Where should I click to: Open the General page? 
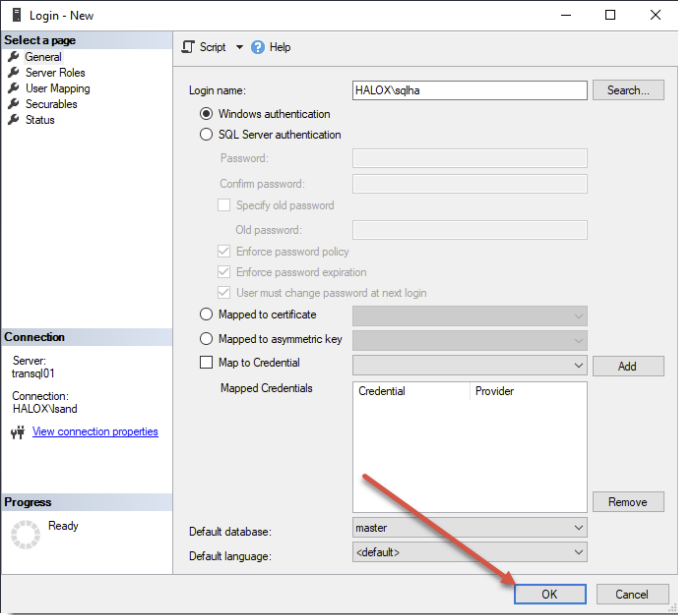point(43,57)
